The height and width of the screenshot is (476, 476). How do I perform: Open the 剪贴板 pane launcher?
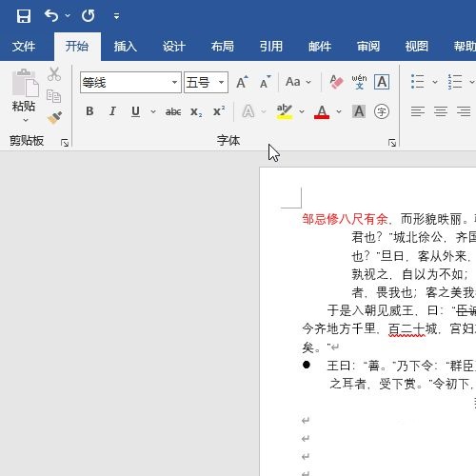65,143
